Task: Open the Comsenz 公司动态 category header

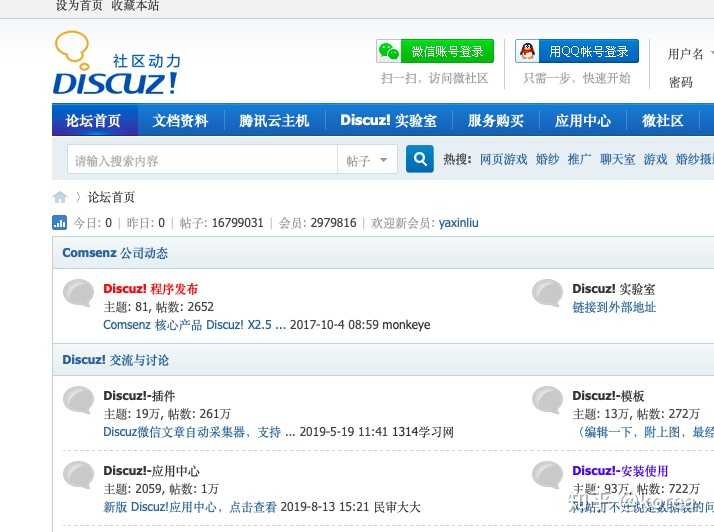Action: (x=115, y=253)
